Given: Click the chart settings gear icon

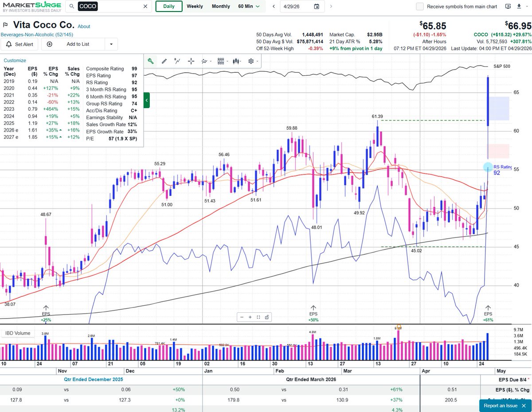Looking at the screenshot, I should coord(251,61).
